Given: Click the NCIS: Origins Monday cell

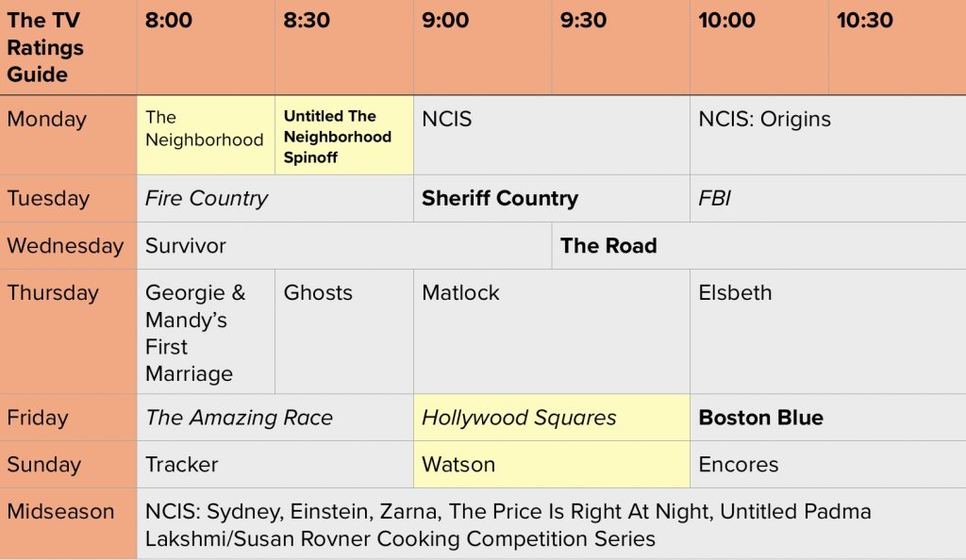Looking at the screenshot, I should point(765,120).
